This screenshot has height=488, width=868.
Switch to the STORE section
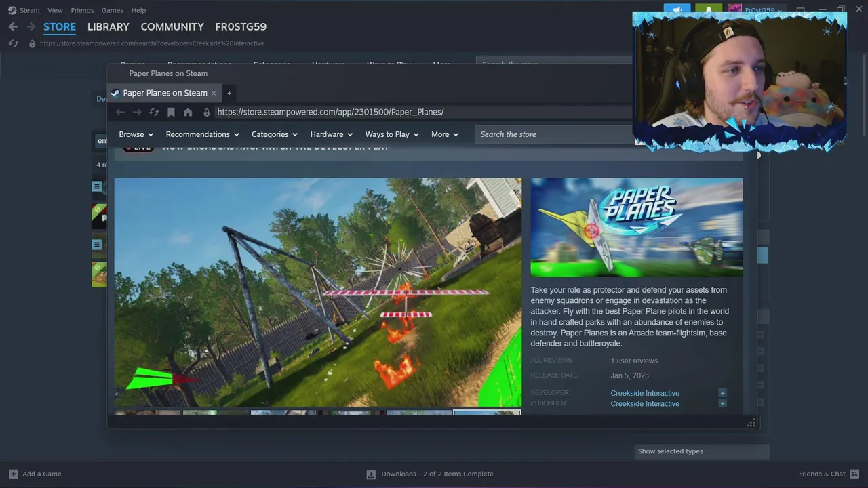[60, 26]
